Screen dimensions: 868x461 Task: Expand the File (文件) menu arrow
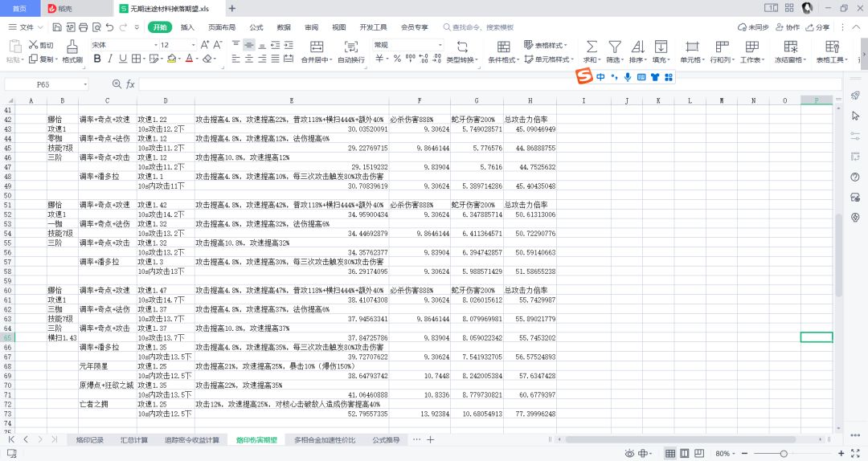click(x=40, y=27)
